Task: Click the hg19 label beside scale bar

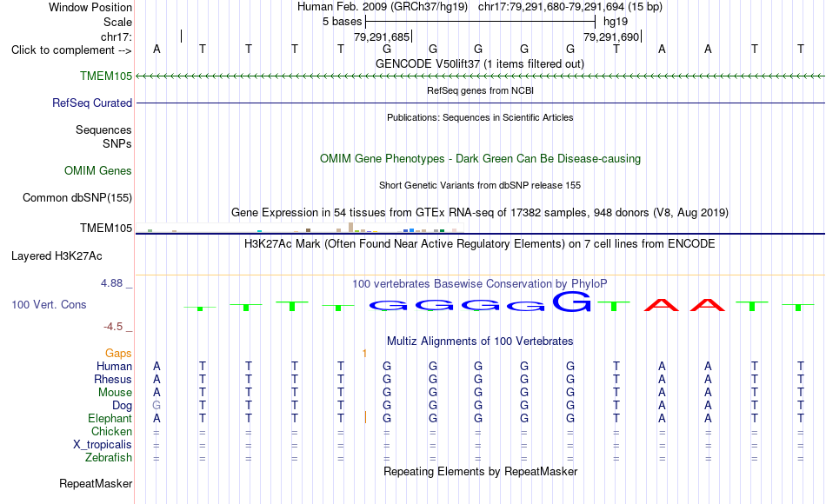Action: 616,22
